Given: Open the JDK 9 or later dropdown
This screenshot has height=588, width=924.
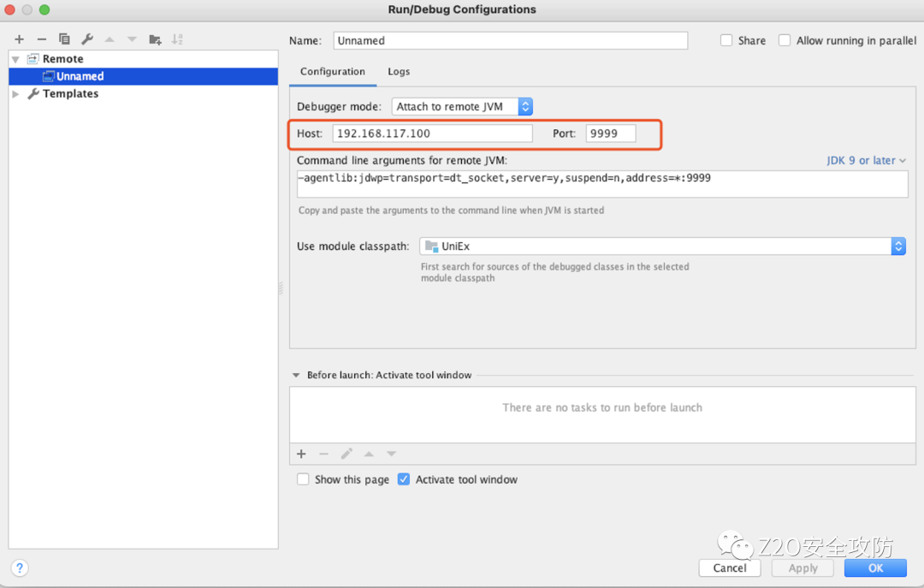Looking at the screenshot, I should tap(866, 160).
